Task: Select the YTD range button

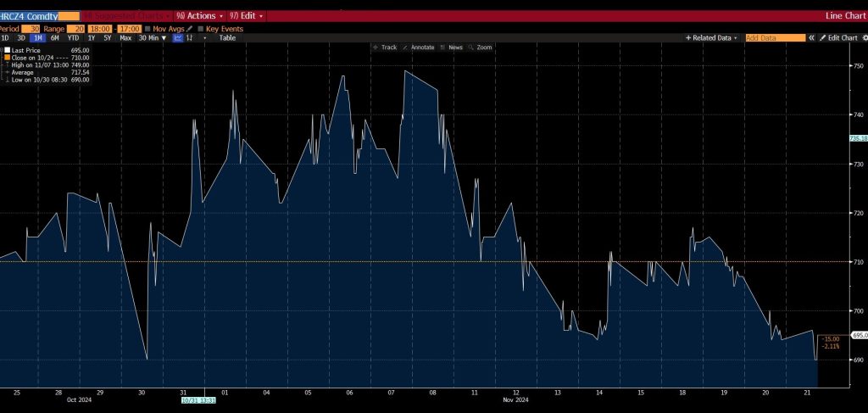Action: (x=73, y=38)
